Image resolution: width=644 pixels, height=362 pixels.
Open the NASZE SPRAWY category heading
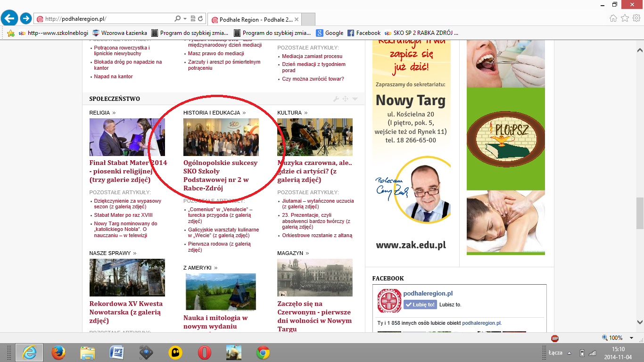click(113, 253)
